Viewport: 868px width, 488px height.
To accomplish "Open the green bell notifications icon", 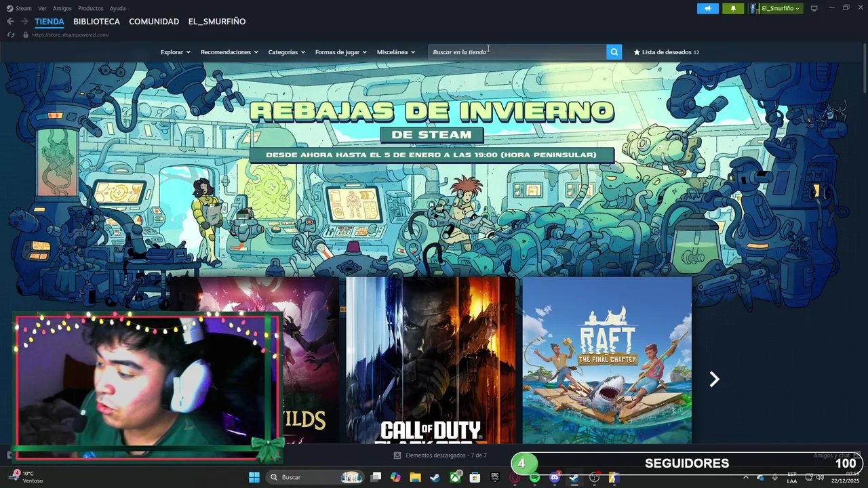I will 733,9.
